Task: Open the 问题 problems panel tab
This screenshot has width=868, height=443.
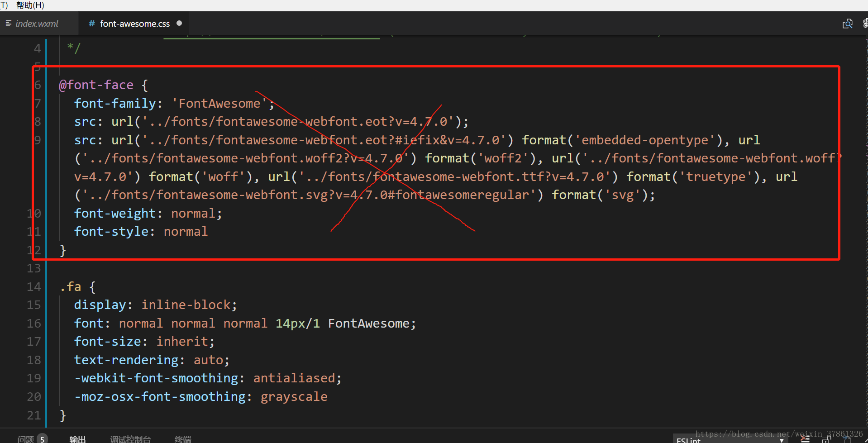Action: [26, 438]
